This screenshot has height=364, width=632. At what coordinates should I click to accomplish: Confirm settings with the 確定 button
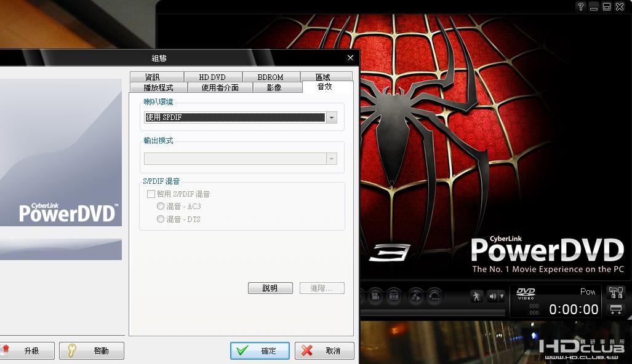pos(260,350)
